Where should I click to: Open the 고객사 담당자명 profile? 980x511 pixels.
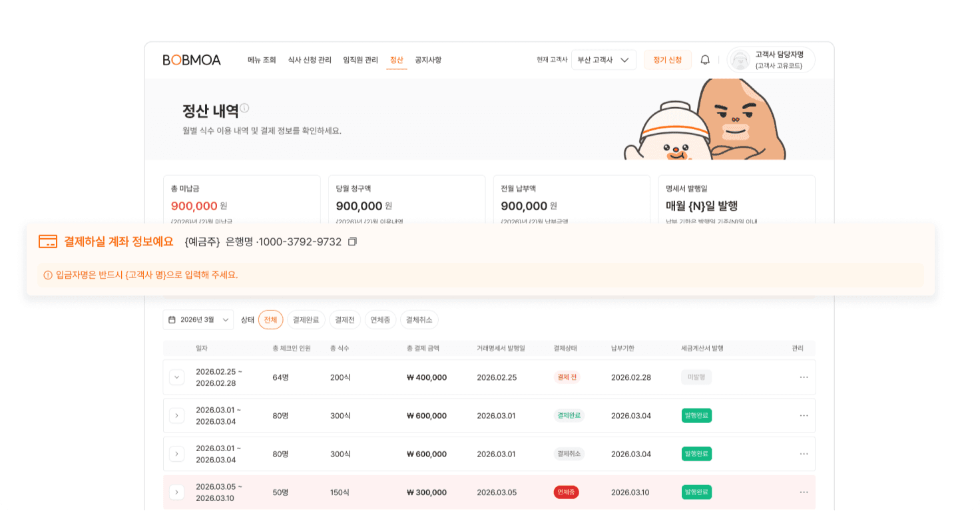click(771, 60)
